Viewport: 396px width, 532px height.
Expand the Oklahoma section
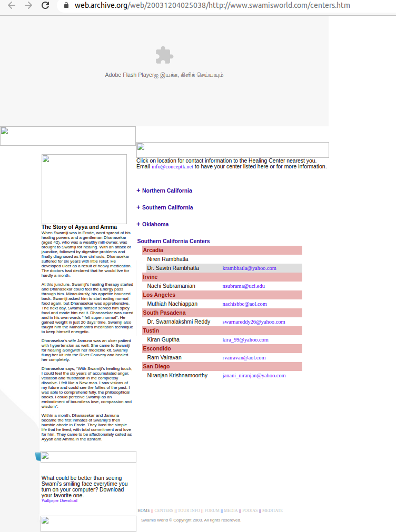tap(155, 224)
